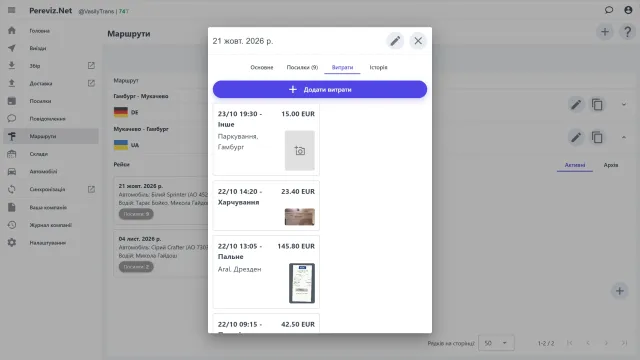
Task: Open the Пальне receipt thumbnail
Action: tap(302, 283)
